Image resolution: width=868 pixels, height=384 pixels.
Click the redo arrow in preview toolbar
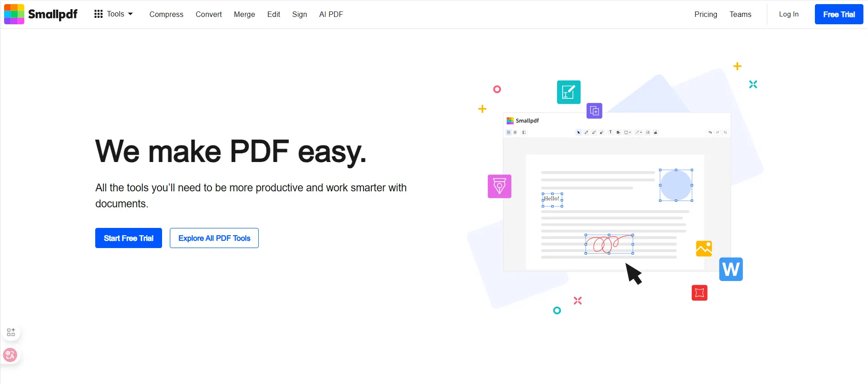(x=718, y=132)
